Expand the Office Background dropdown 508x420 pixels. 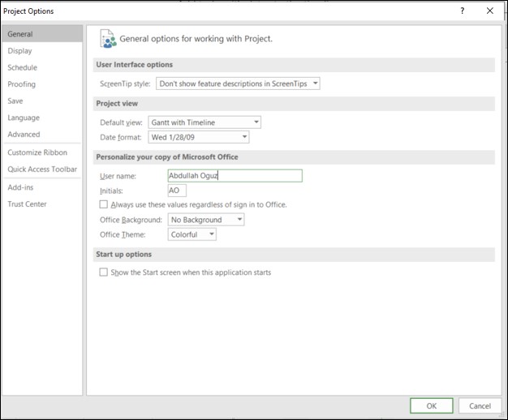coord(206,220)
